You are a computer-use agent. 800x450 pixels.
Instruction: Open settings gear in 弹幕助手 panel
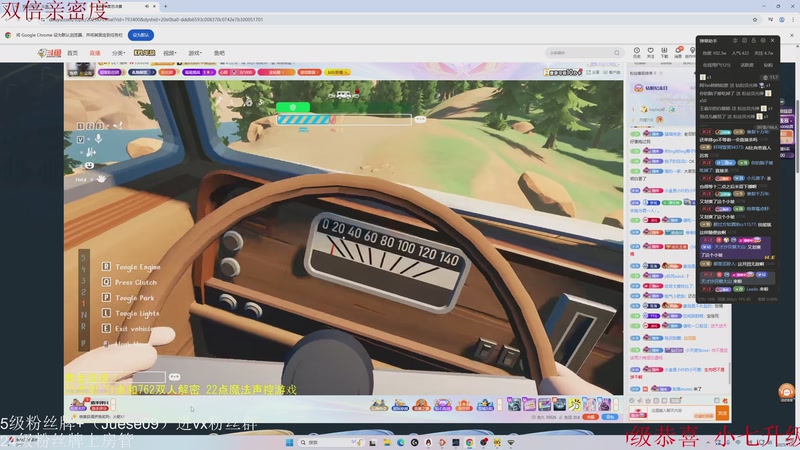[763, 40]
